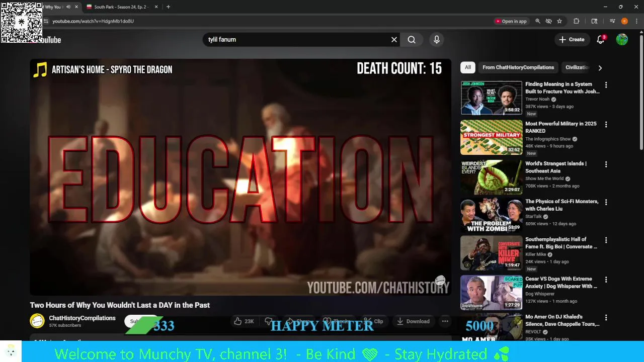Click the Download button under the video
The width and height of the screenshot is (644, 362).
pyautogui.click(x=413, y=321)
